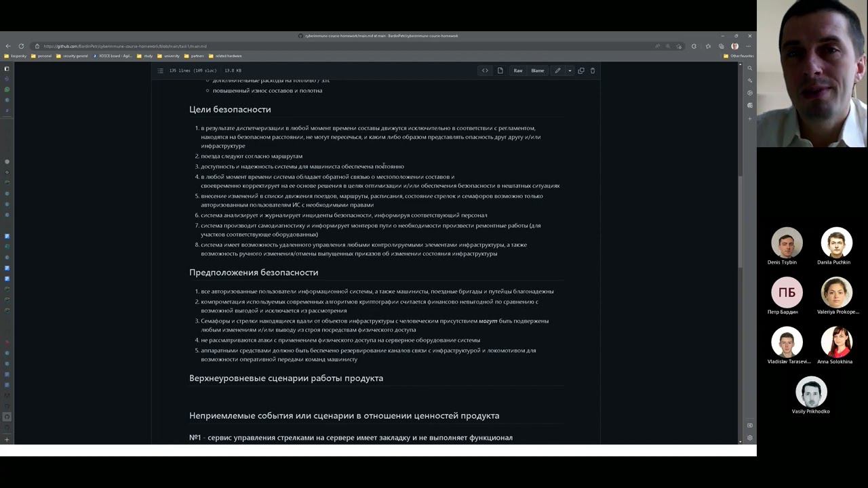868x488 pixels.
Task: Open new tab plus in left sidebar
Action: click(7, 439)
